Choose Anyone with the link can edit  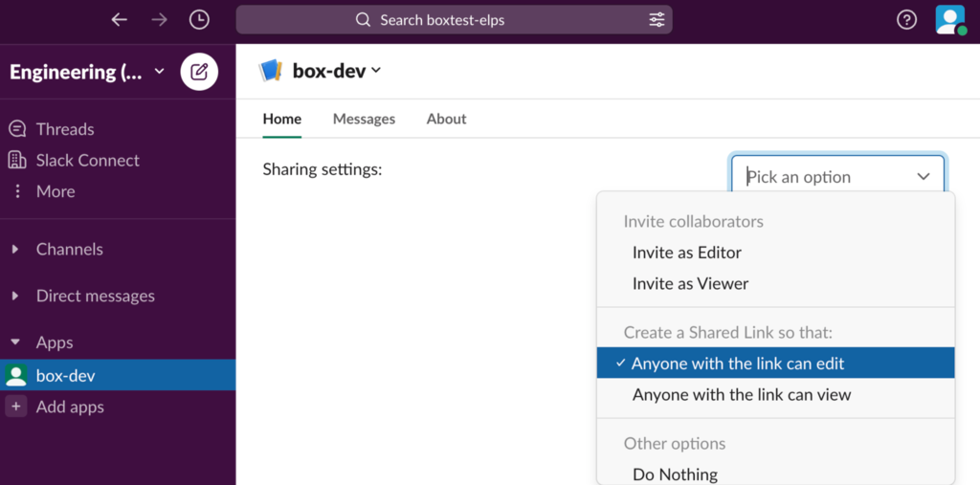pyautogui.click(x=775, y=364)
